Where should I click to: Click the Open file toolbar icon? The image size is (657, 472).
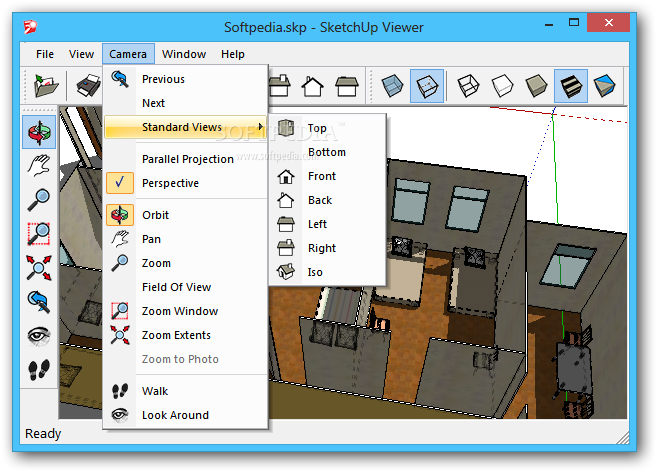(46, 86)
